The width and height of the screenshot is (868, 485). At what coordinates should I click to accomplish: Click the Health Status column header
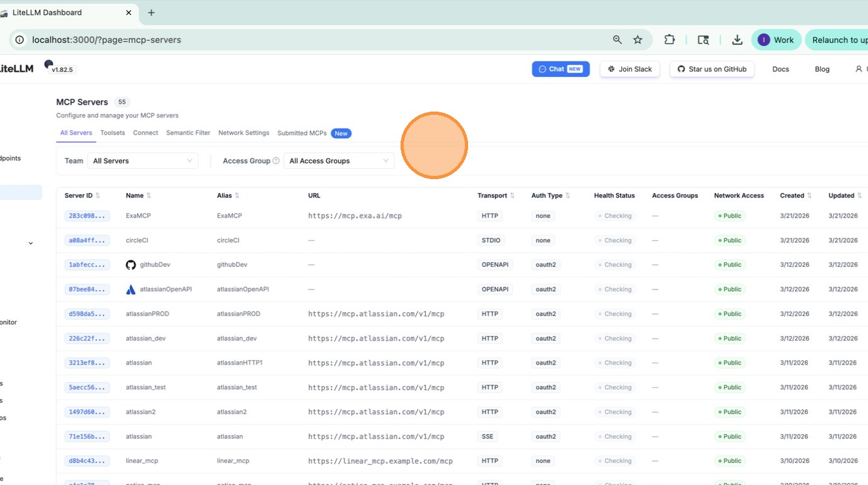tap(614, 196)
